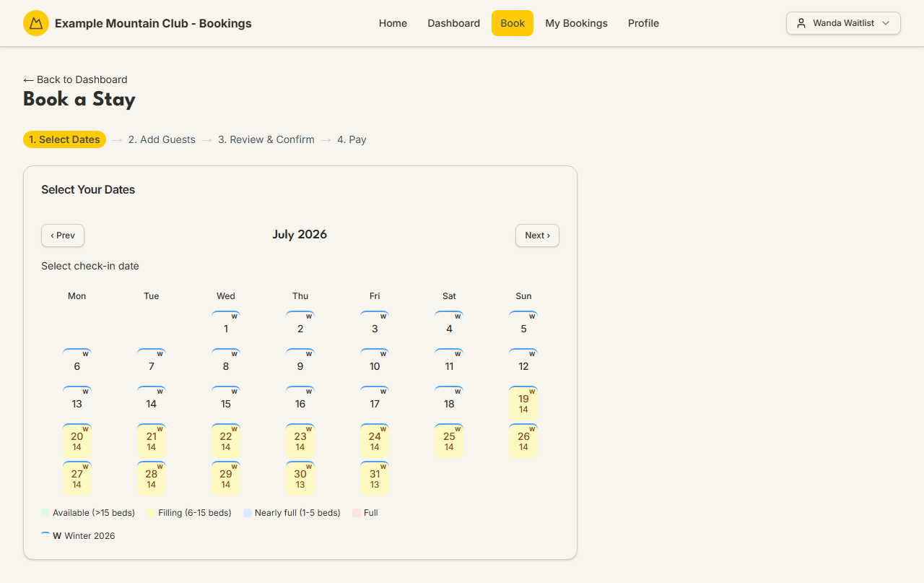Click step 2 Add Guests
This screenshot has width=924, height=583.
[x=162, y=139]
